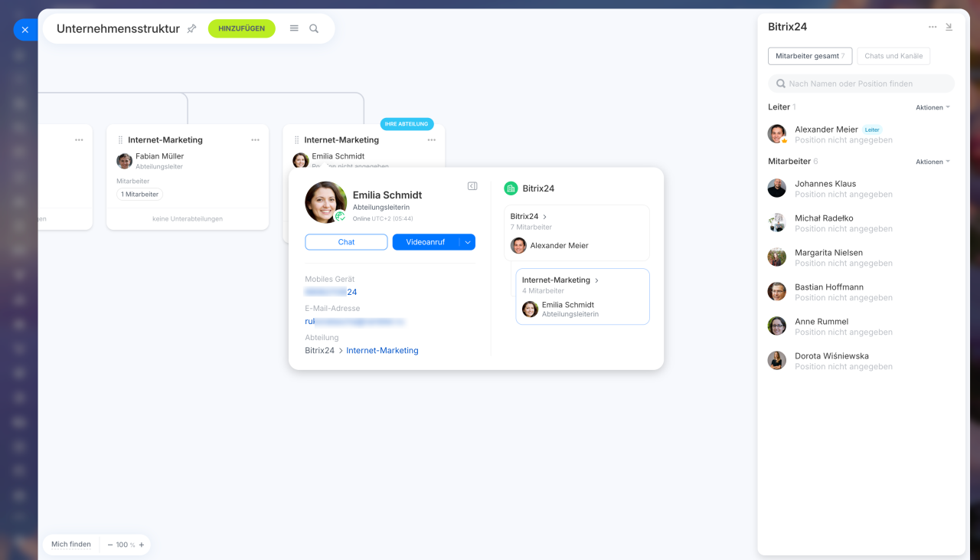Click Bitrix24 in the Abteilung breadcrumb
980x560 pixels.
(319, 351)
